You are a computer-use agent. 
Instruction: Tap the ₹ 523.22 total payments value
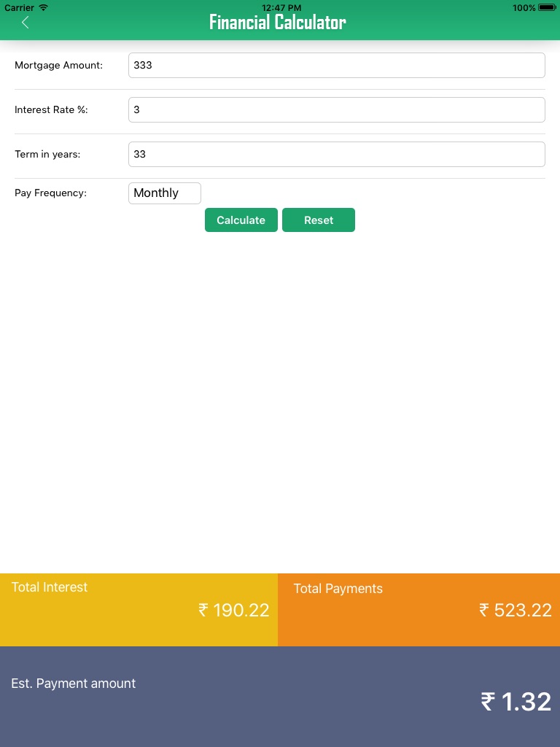point(516,610)
